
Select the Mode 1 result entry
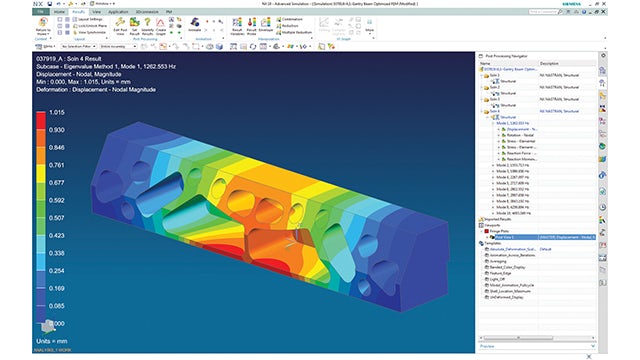512,123
